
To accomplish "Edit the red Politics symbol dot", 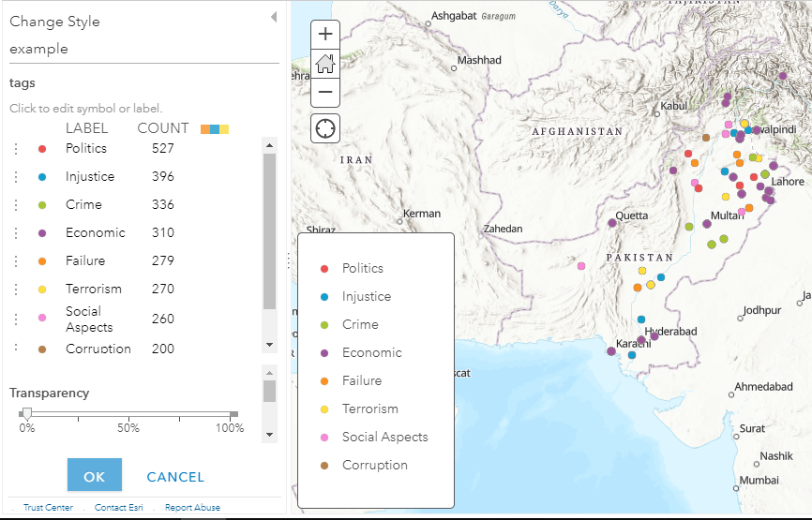I will click(42, 149).
